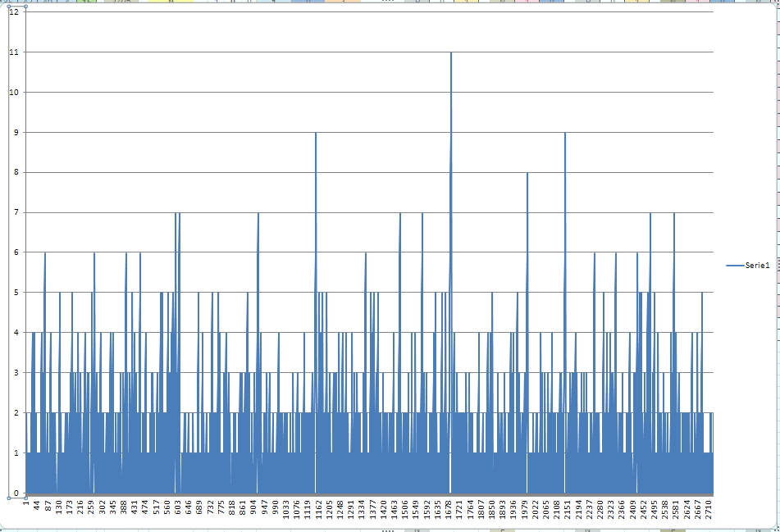
Task: Click the x-axis label 1979
Action: point(524,509)
